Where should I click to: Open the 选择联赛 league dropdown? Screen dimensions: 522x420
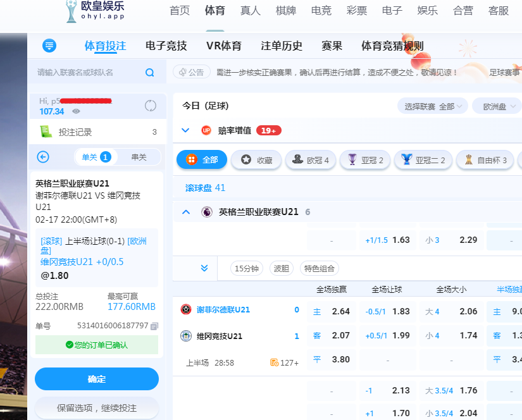[432, 106]
